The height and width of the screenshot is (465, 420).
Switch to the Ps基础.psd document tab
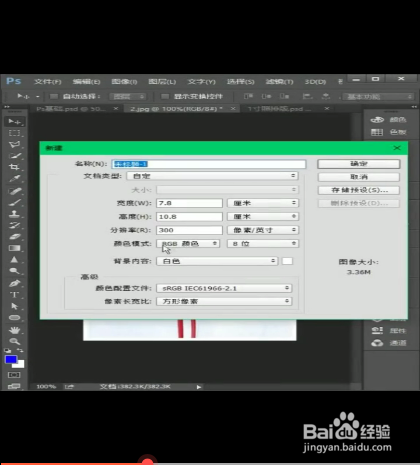(x=71, y=109)
